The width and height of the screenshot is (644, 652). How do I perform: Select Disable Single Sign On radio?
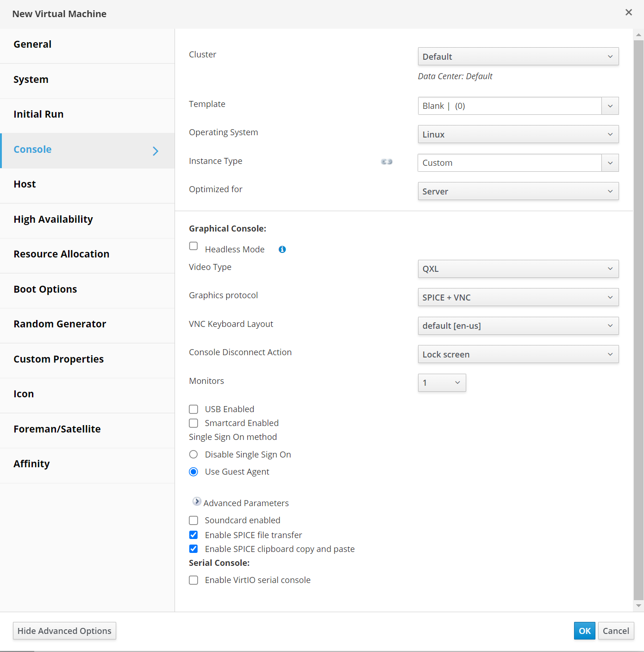pos(194,455)
